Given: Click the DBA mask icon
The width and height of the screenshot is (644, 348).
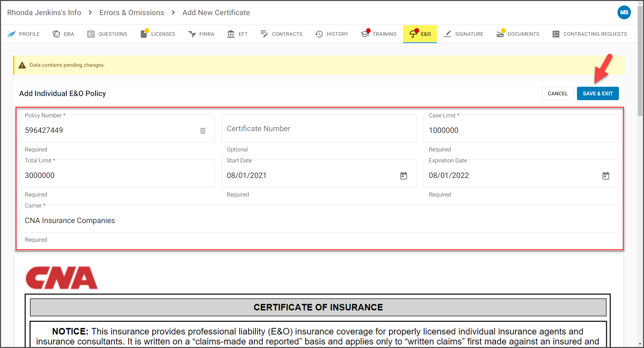Looking at the screenshot, I should point(56,34).
